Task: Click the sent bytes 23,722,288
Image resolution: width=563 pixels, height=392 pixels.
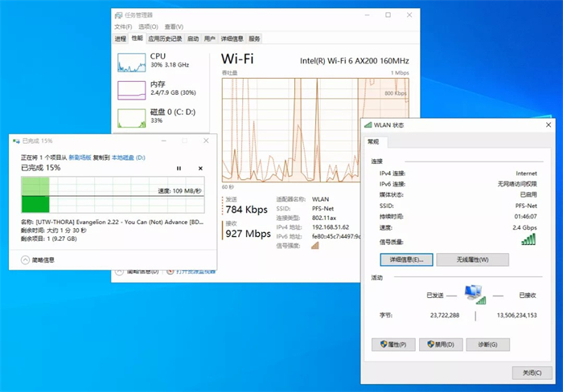Action: [445, 315]
